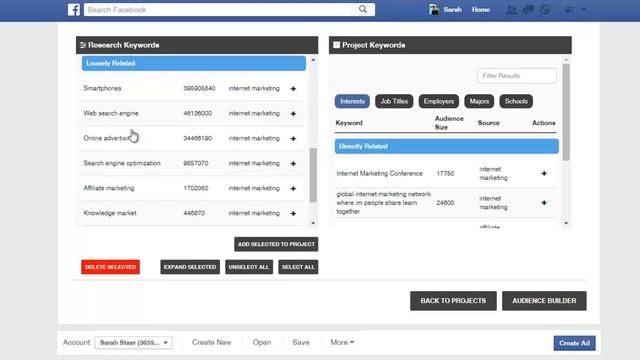
Task: Click the Create Ad button
Action: tap(574, 343)
